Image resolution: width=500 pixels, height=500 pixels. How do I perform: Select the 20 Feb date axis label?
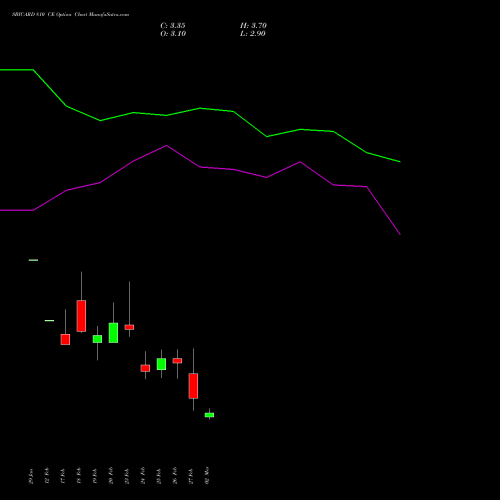111,476
